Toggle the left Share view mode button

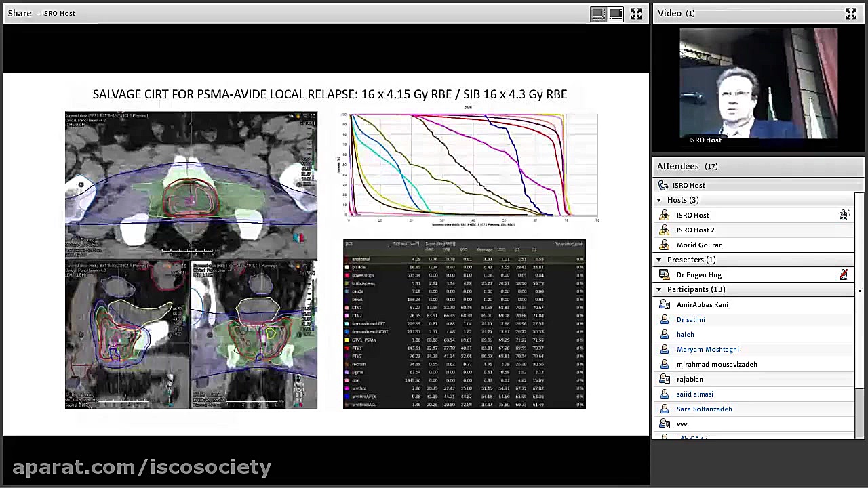coord(598,14)
